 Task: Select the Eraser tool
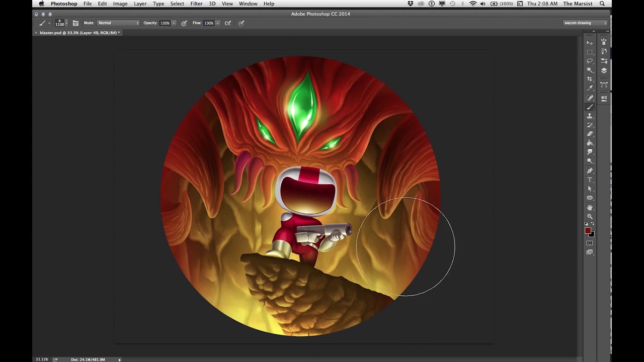coord(590,134)
